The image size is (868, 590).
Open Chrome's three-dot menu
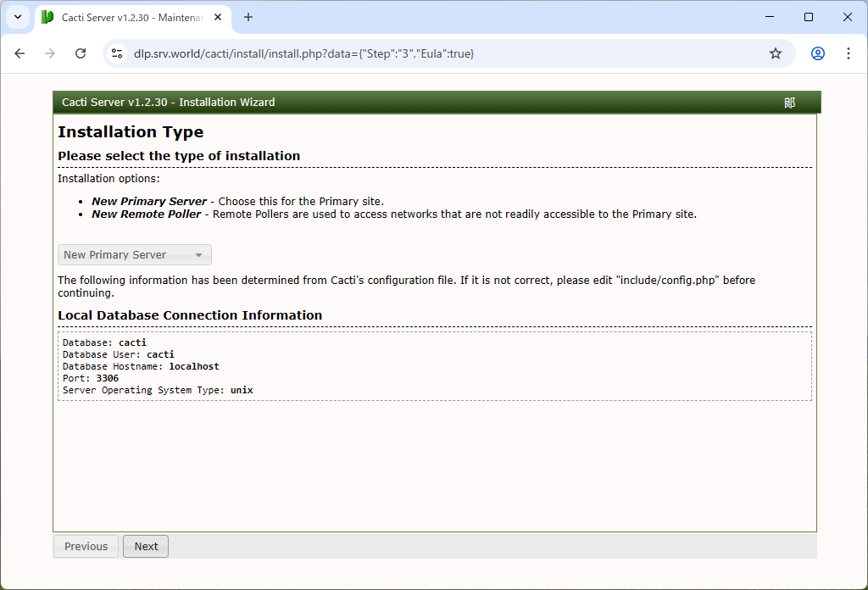[x=848, y=53]
